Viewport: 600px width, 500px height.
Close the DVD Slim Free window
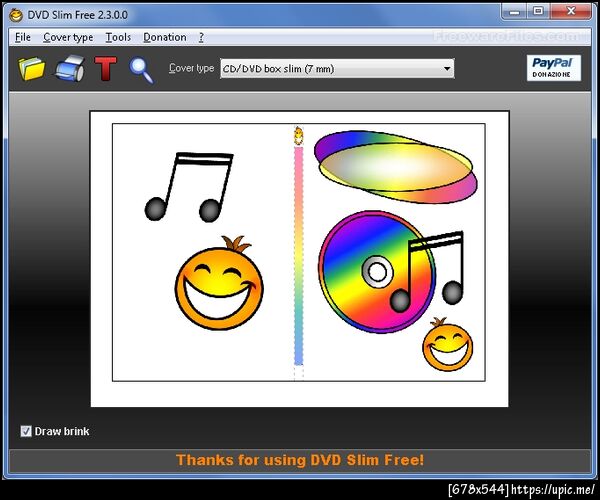point(571,12)
